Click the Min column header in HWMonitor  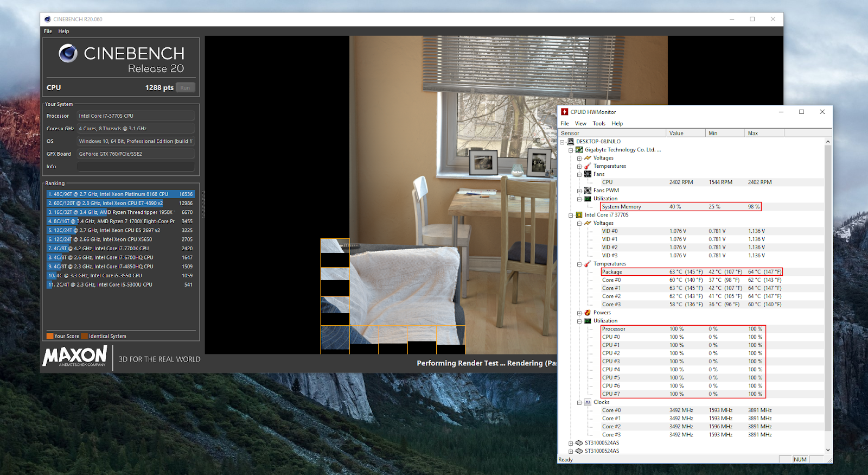[x=725, y=133]
